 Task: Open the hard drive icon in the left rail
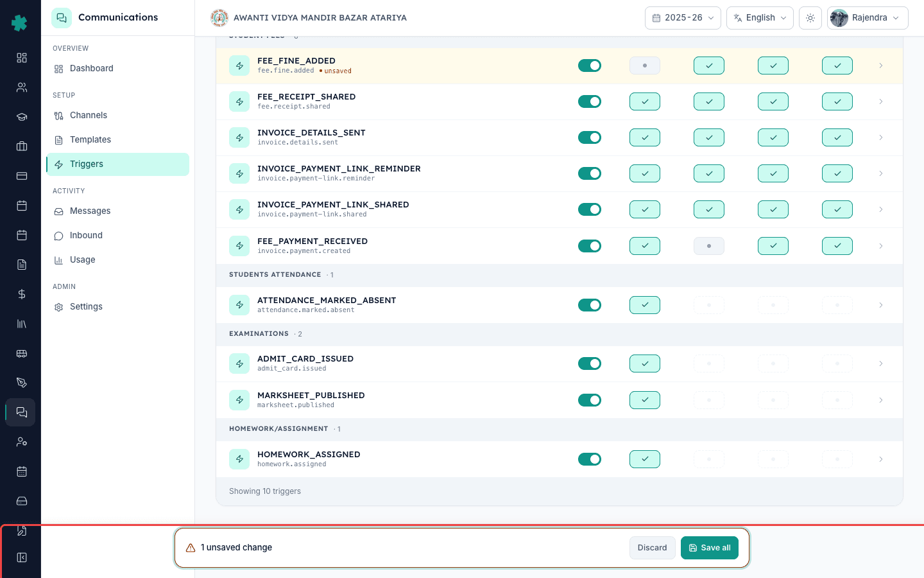[x=22, y=501]
